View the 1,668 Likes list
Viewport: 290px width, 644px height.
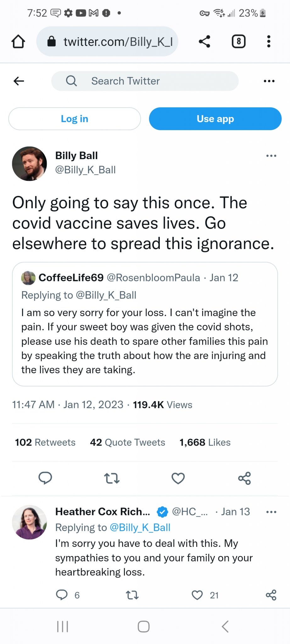pos(205,442)
